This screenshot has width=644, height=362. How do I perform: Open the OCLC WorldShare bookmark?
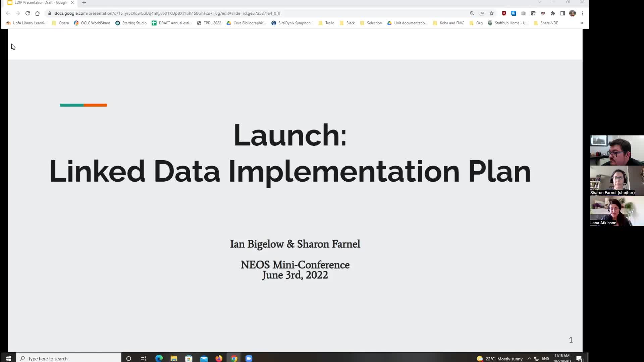pos(92,23)
